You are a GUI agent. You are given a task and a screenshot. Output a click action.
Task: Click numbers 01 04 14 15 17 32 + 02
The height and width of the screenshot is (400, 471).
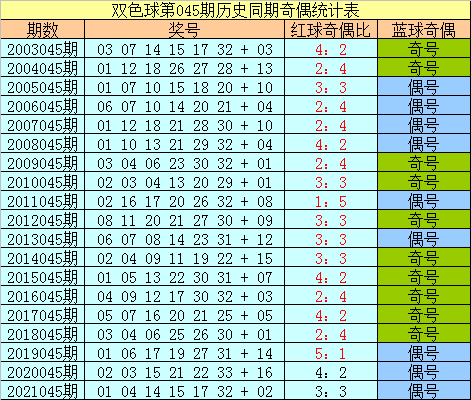185,391
